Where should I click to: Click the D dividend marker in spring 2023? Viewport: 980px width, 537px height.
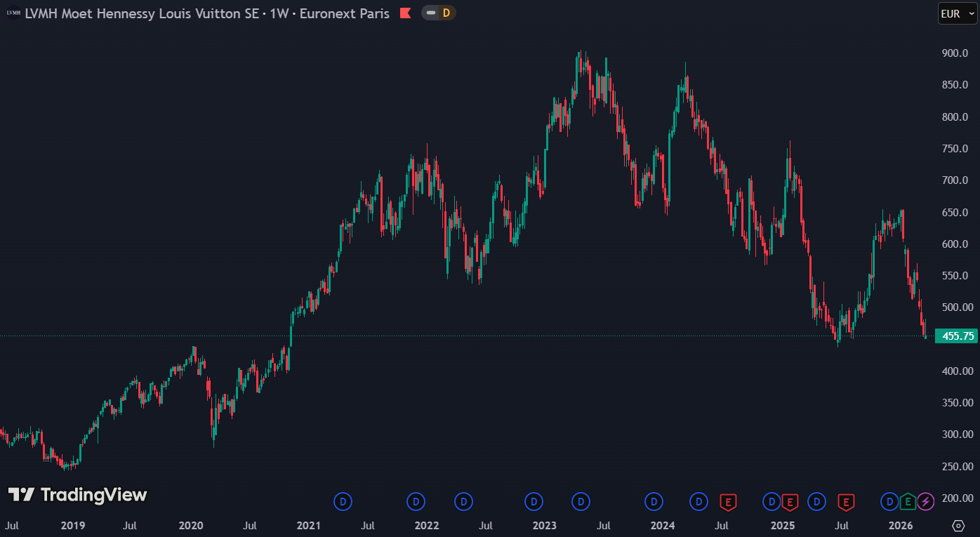(581, 501)
